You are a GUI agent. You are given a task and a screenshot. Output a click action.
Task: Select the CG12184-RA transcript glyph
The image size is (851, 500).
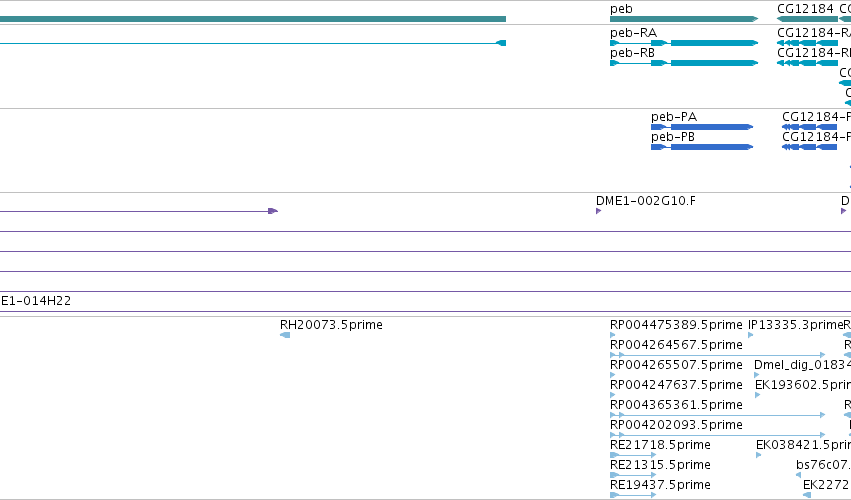807,43
